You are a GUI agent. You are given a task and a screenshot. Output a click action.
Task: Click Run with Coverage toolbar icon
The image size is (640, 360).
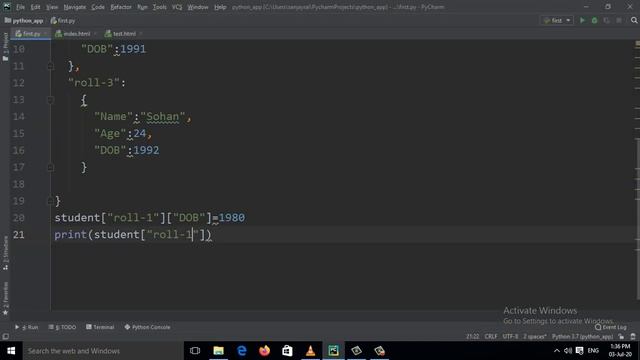coord(607,20)
